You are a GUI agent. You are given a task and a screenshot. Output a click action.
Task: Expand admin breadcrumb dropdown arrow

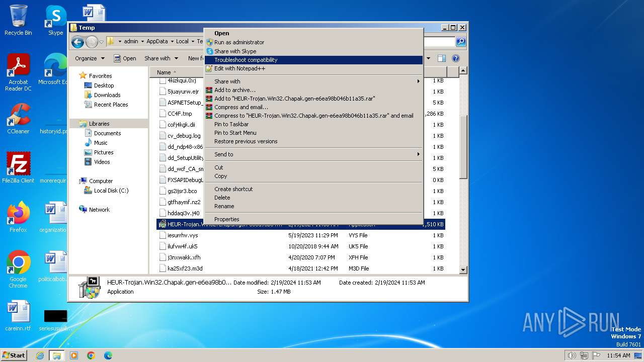pos(142,42)
